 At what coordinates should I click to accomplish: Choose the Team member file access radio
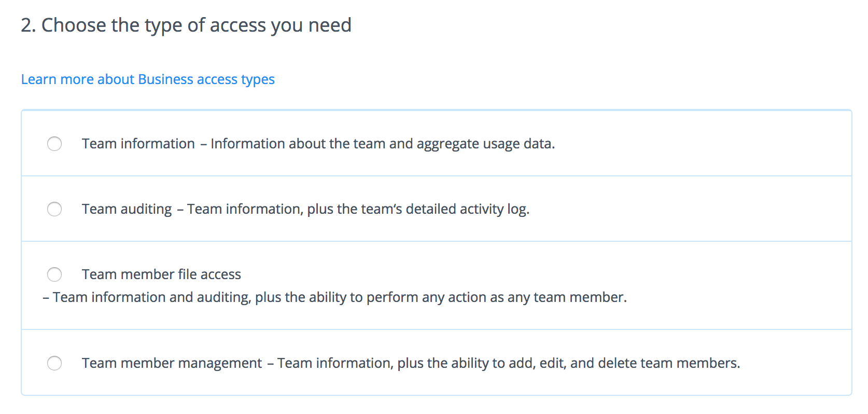[x=54, y=274]
